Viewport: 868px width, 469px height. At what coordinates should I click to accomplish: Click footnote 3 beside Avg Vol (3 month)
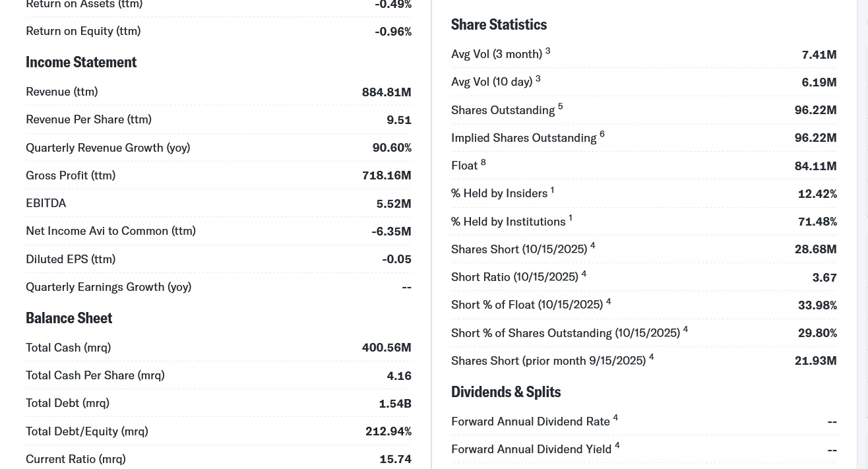(x=547, y=51)
